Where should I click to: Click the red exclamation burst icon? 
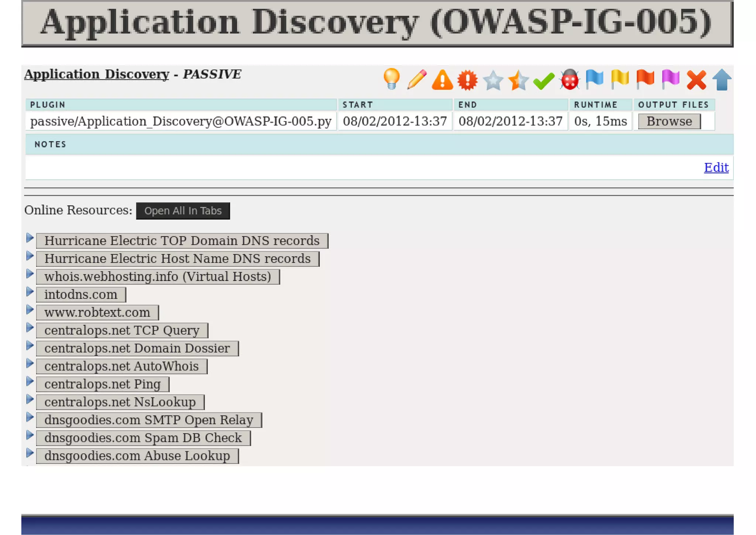pyautogui.click(x=467, y=80)
